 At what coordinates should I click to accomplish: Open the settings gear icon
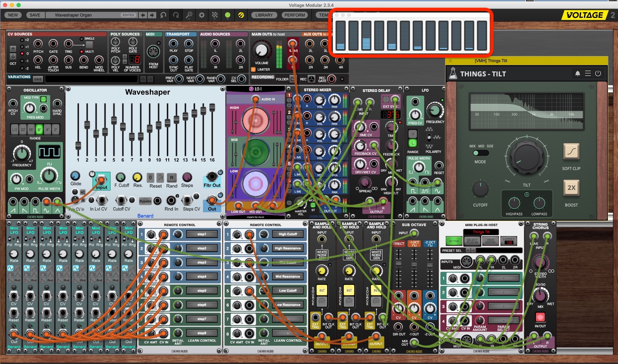(x=202, y=15)
